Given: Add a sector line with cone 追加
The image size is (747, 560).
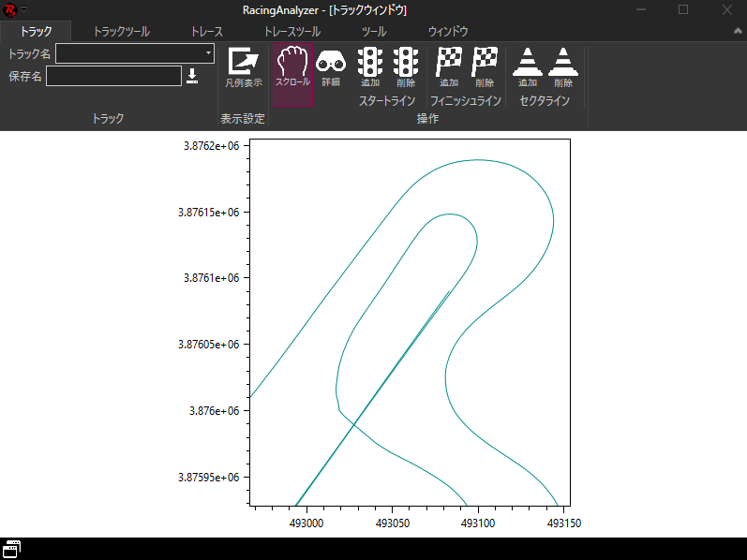Looking at the screenshot, I should [528, 67].
